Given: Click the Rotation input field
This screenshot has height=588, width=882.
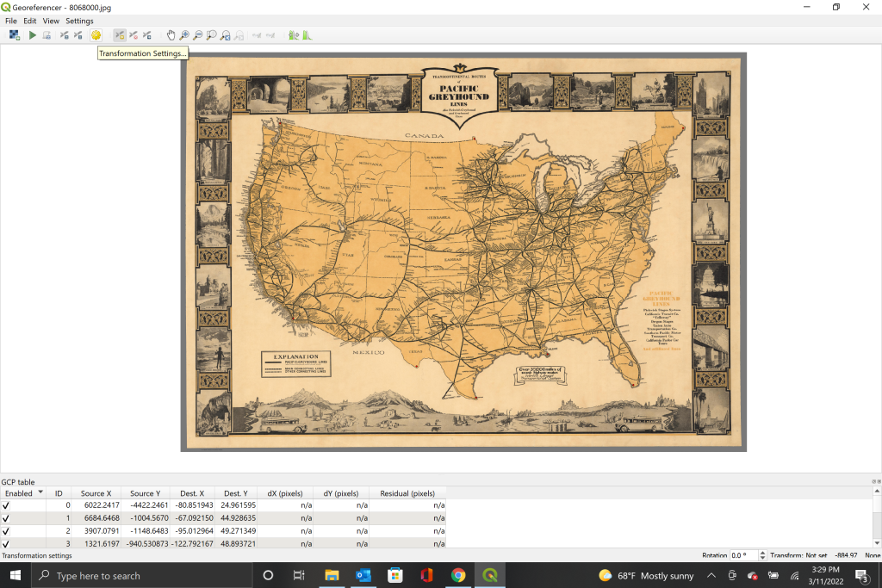Looking at the screenshot, I should [x=743, y=555].
